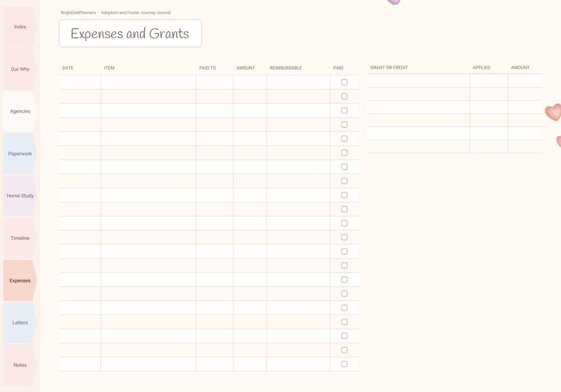Tick the Paid checkbox in second expense row
561x392 pixels.
[x=344, y=96]
